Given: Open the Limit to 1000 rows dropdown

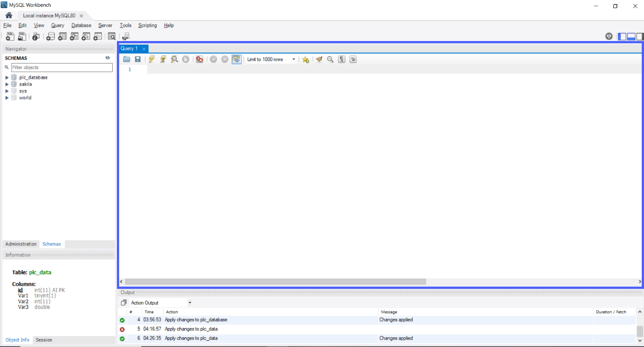Looking at the screenshot, I should click(x=294, y=59).
